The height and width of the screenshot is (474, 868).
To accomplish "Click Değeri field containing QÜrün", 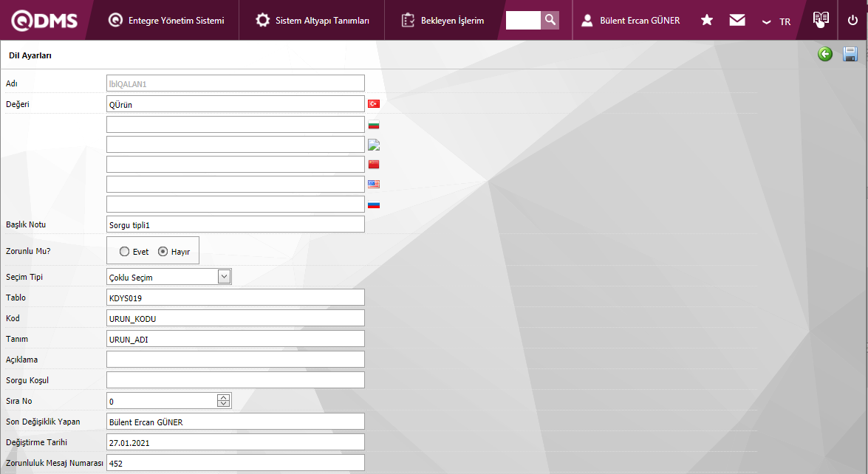I will 235,104.
